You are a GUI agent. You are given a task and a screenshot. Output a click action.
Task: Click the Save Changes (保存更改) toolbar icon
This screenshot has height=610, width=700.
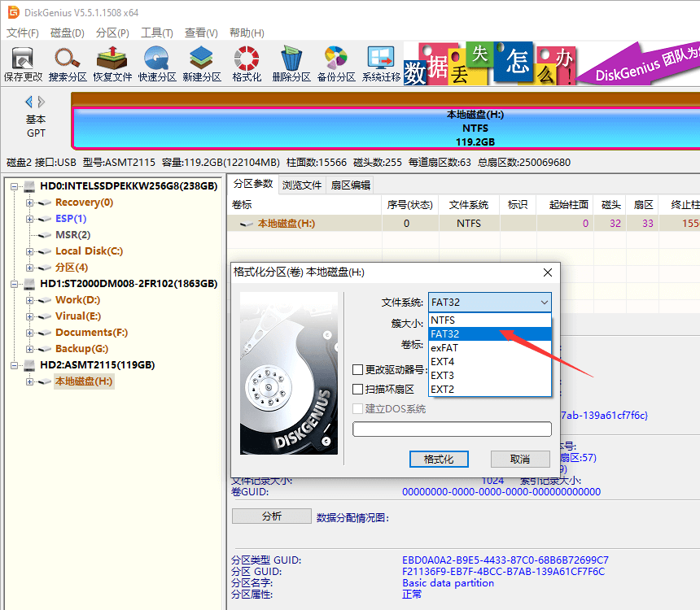tap(23, 63)
